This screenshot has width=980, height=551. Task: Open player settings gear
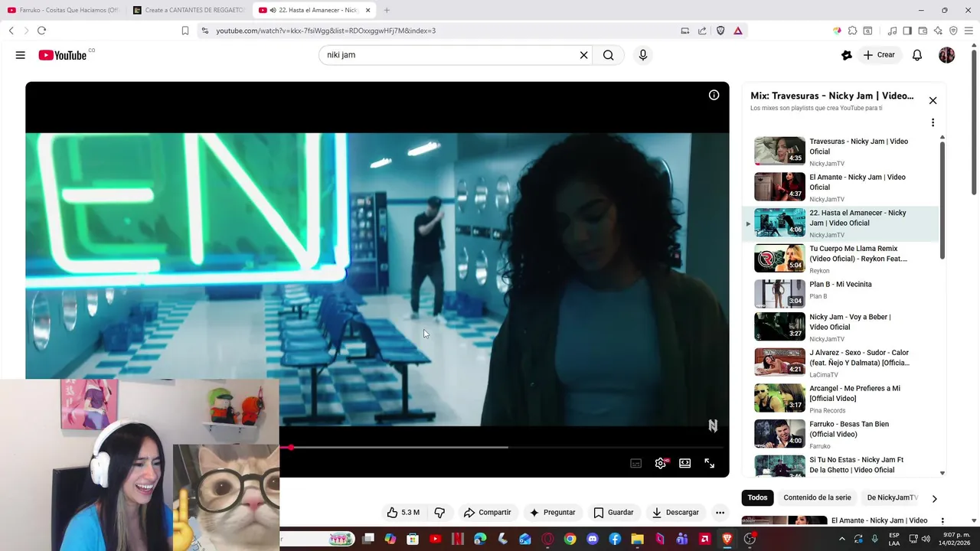point(661,463)
